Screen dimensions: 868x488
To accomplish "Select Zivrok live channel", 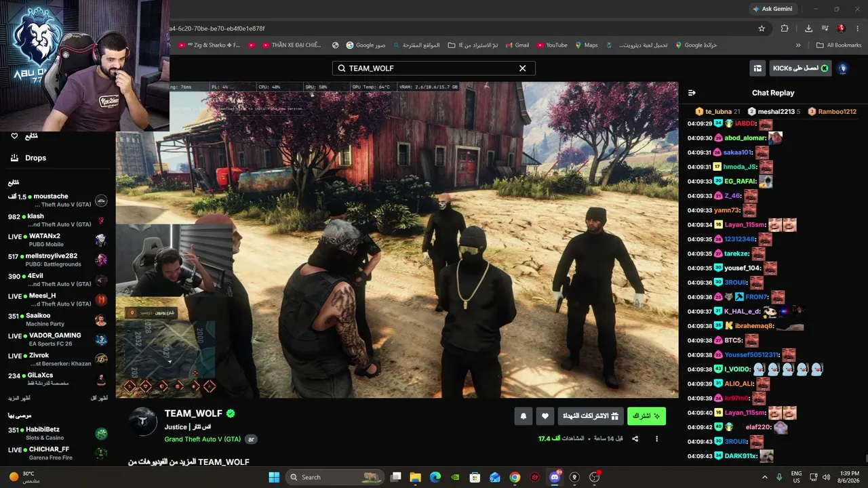I will 58,359.
